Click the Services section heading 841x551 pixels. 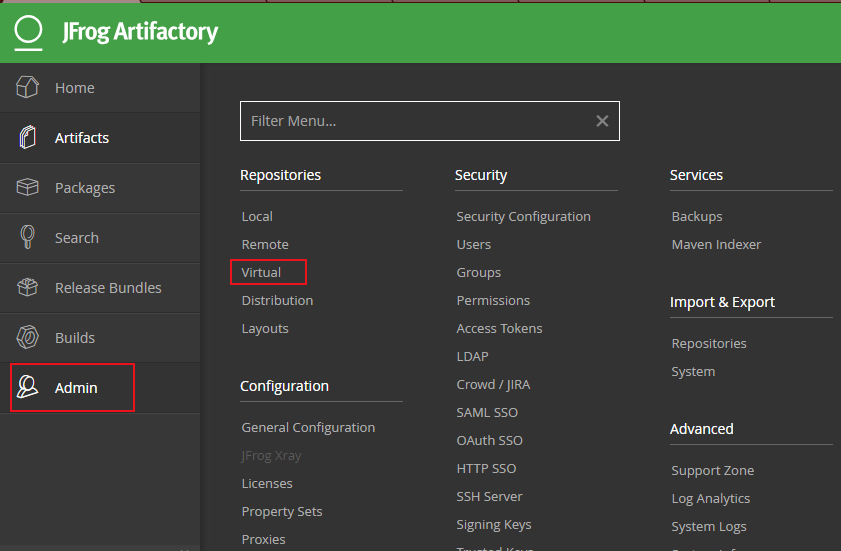tap(696, 175)
